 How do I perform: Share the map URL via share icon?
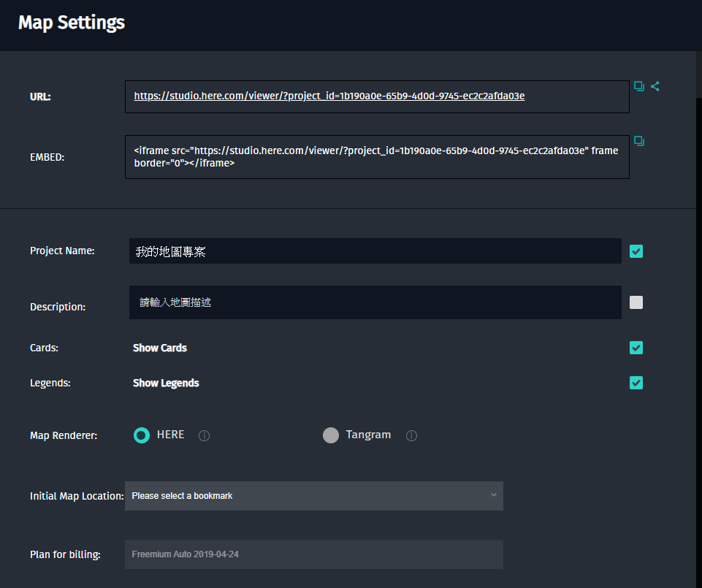click(x=655, y=86)
